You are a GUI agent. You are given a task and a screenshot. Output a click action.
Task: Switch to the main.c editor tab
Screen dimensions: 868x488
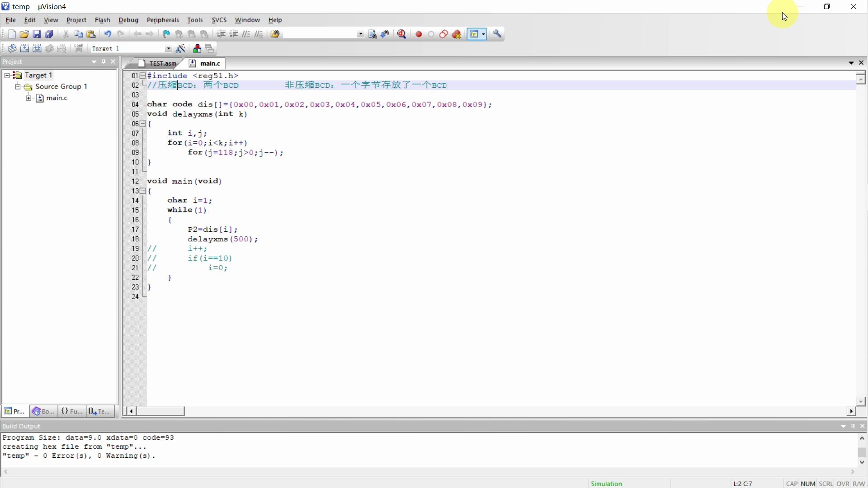pyautogui.click(x=205, y=63)
